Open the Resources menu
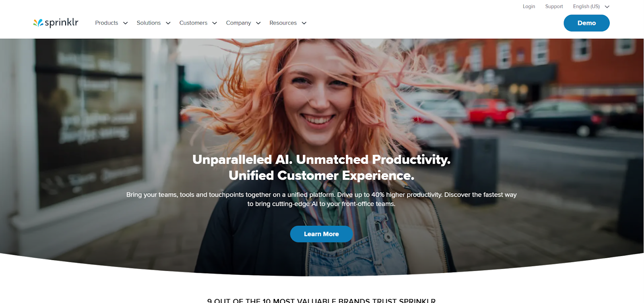 click(x=283, y=23)
